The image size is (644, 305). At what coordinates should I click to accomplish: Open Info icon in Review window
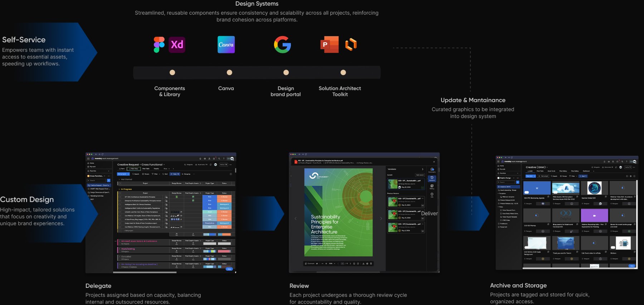(x=432, y=195)
